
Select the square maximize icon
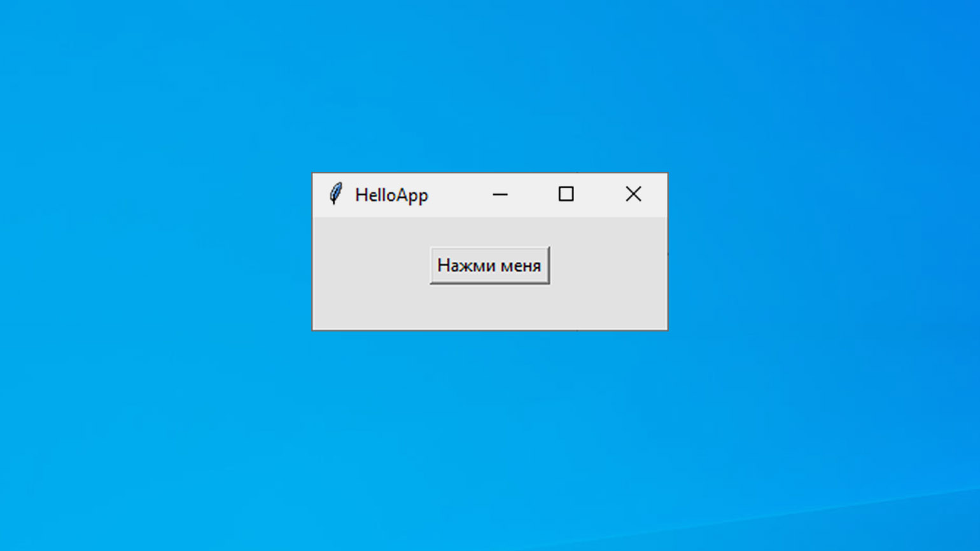click(x=566, y=194)
